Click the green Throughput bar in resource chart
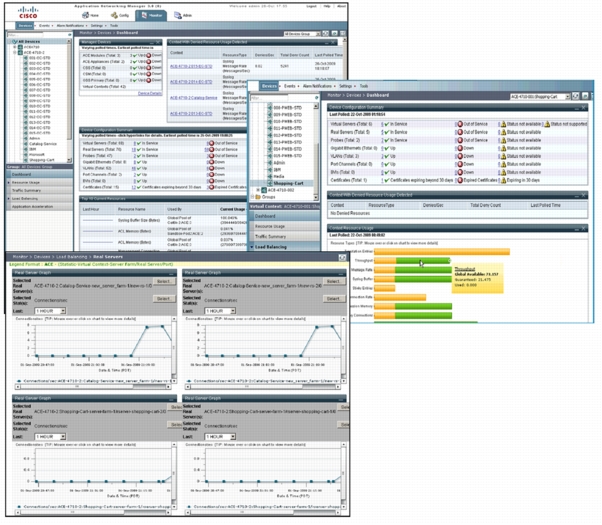The width and height of the screenshot is (602, 525). (423, 261)
